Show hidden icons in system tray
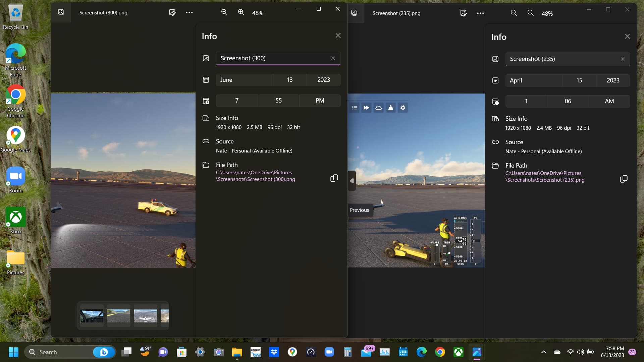The width and height of the screenshot is (644, 362). pyautogui.click(x=544, y=352)
